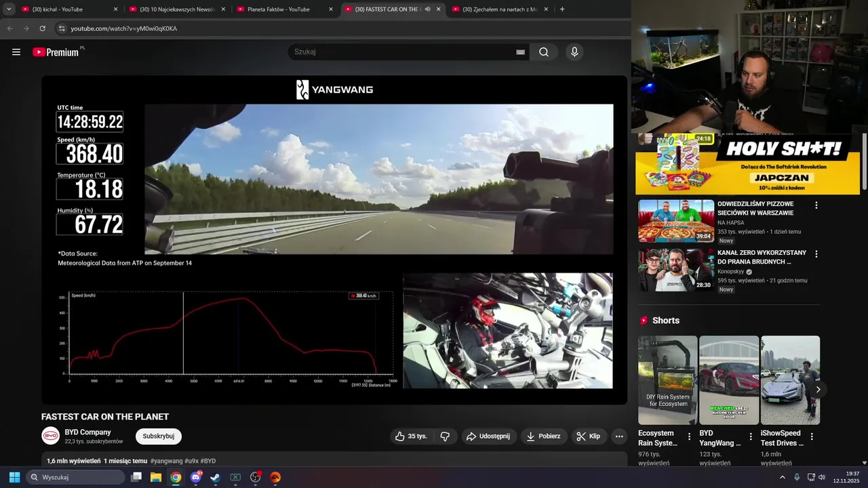Dislike the video
This screenshot has width=868, height=488.
[x=445, y=436]
